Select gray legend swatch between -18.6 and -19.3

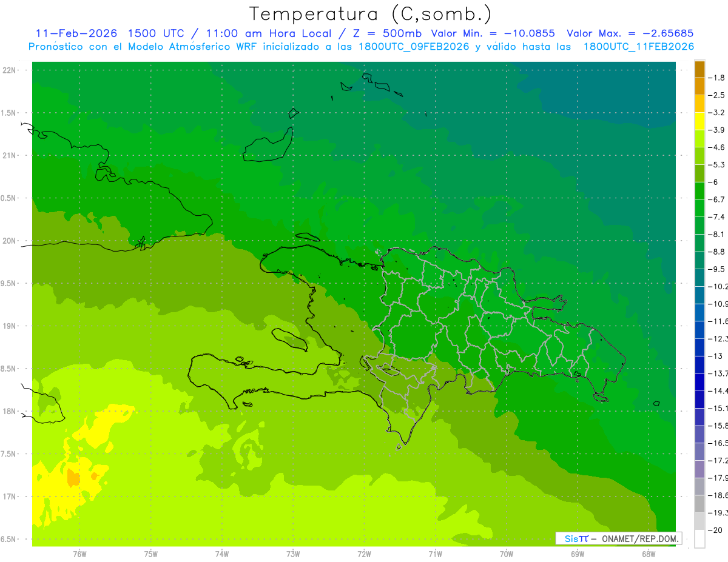[699, 504]
